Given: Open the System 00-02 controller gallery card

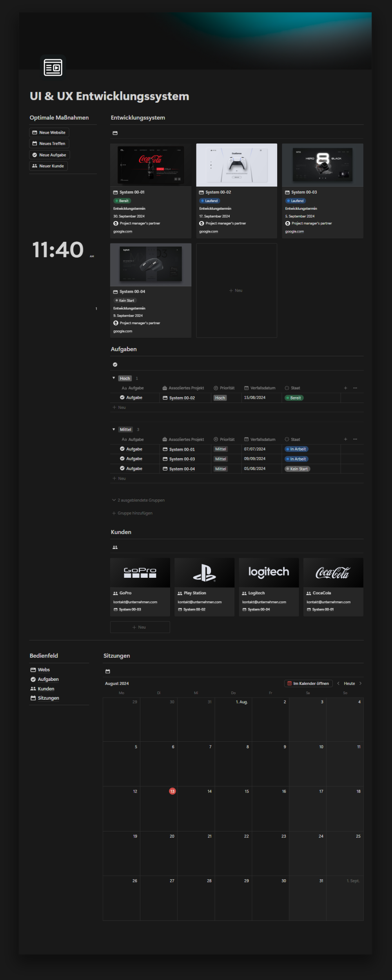Looking at the screenshot, I should (x=236, y=191).
